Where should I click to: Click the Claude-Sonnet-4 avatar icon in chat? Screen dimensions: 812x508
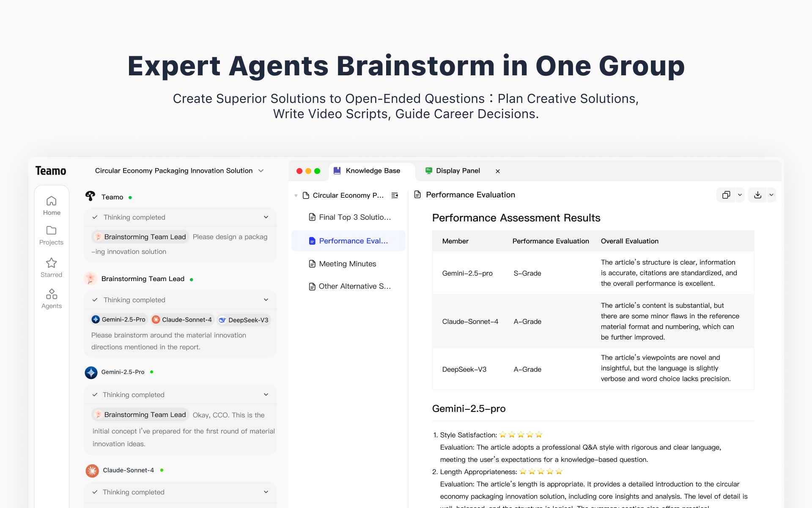click(x=92, y=470)
